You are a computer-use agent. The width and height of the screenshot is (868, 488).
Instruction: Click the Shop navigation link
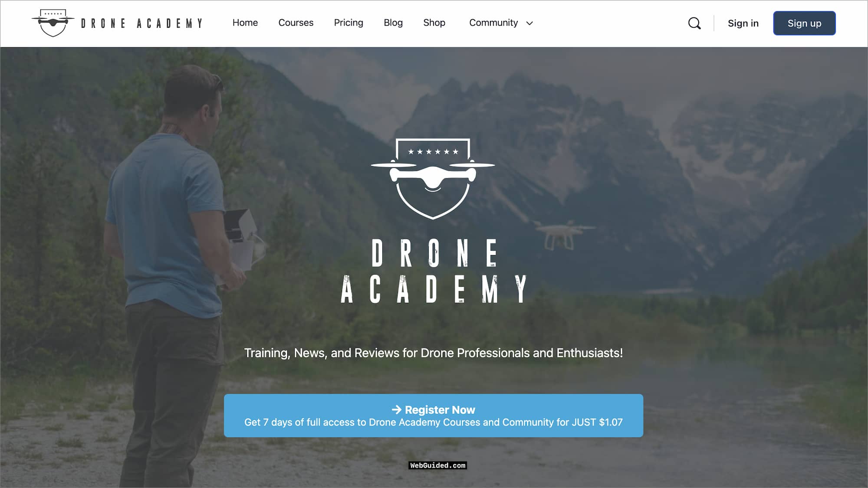434,23
